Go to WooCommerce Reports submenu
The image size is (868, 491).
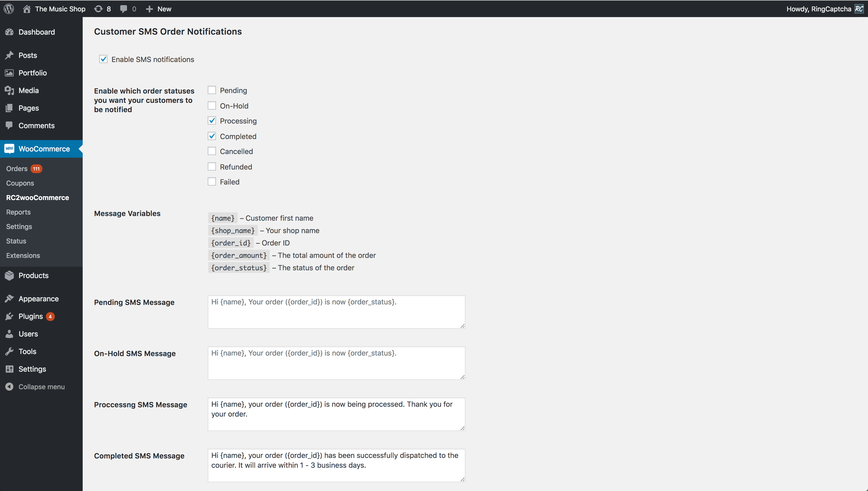click(18, 212)
